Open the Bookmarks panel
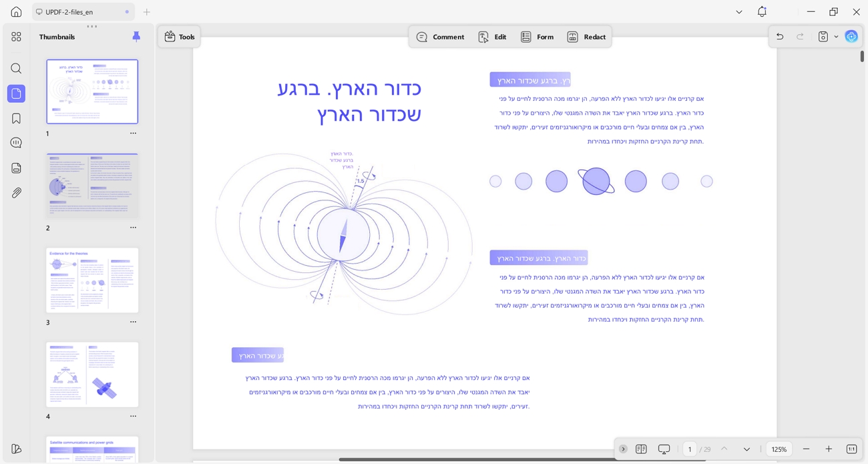The image size is (868, 464). [16, 118]
